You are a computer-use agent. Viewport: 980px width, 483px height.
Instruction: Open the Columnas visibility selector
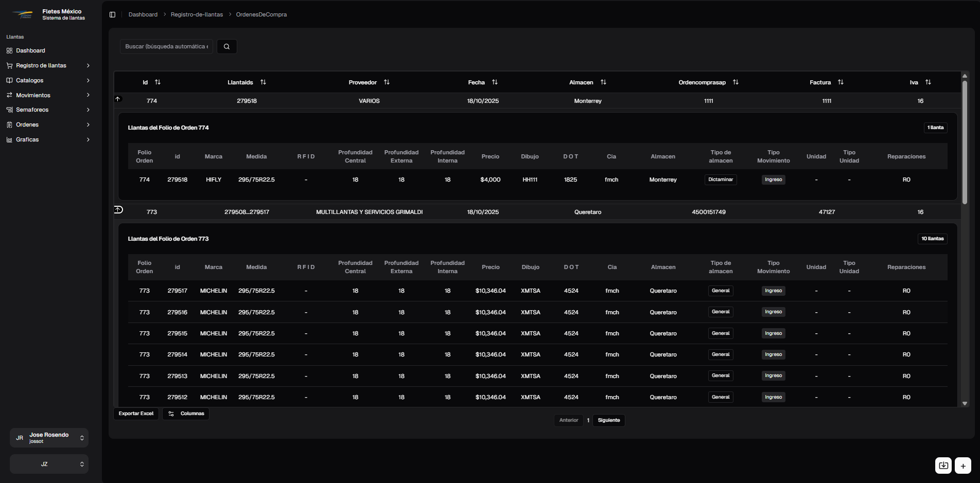coord(186,414)
